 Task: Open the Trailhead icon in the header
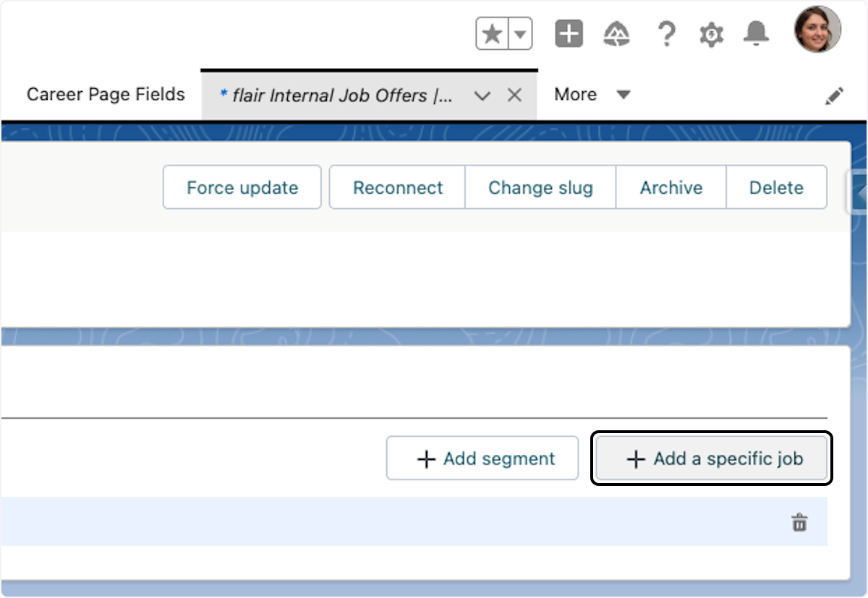pyautogui.click(x=616, y=33)
